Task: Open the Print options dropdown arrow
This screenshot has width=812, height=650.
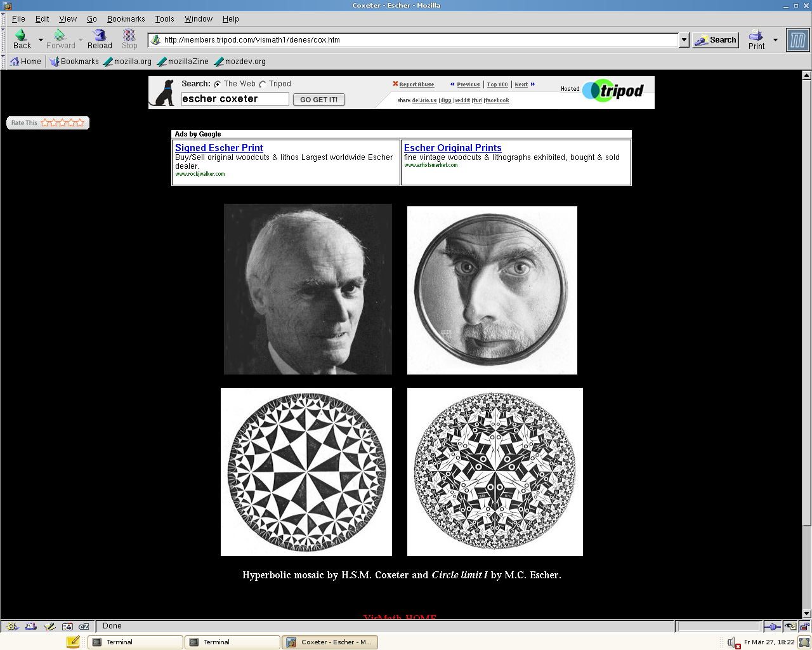Action: click(775, 40)
